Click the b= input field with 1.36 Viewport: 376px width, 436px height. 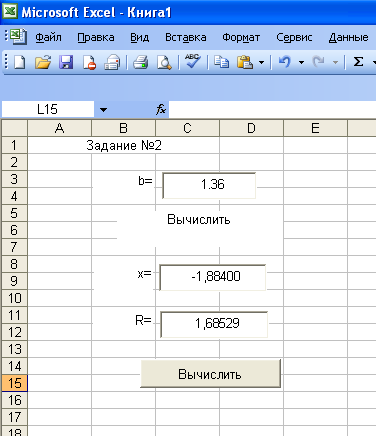[x=209, y=185]
